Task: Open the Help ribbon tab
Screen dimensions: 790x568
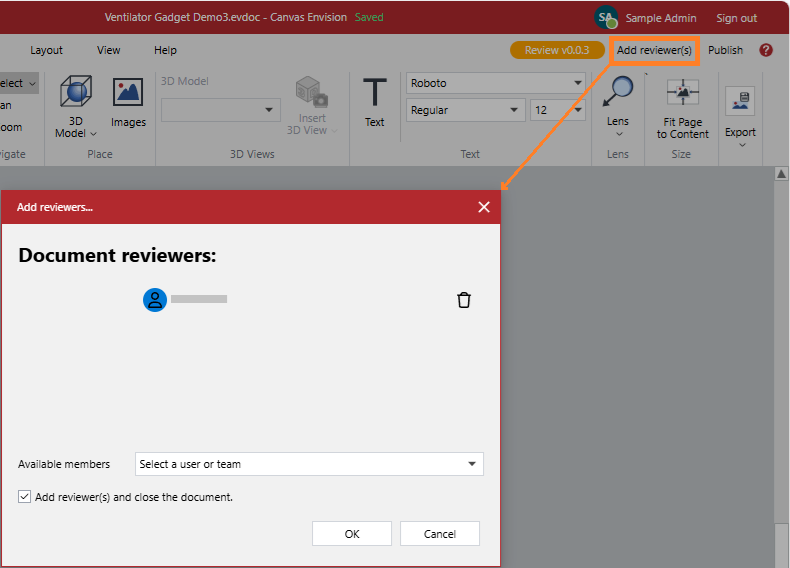Action: [x=165, y=50]
